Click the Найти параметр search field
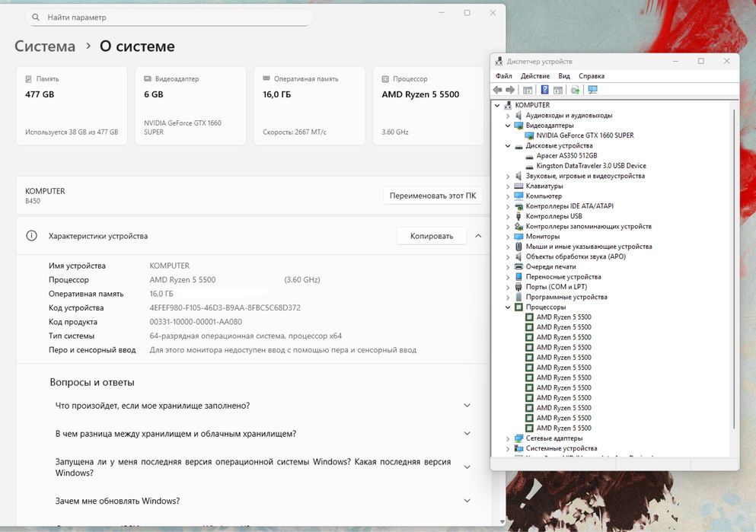This screenshot has width=756, height=532. pos(169,18)
